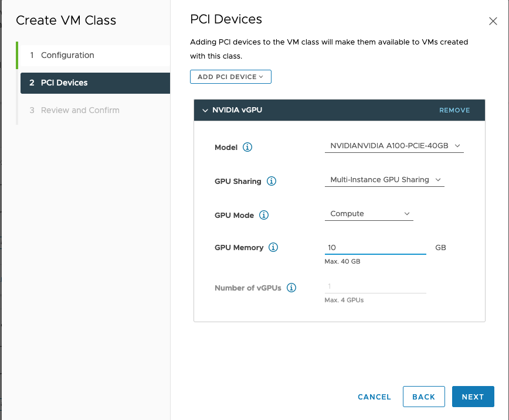Close the Create VM Class dialog
The image size is (509, 420).
pyautogui.click(x=493, y=21)
